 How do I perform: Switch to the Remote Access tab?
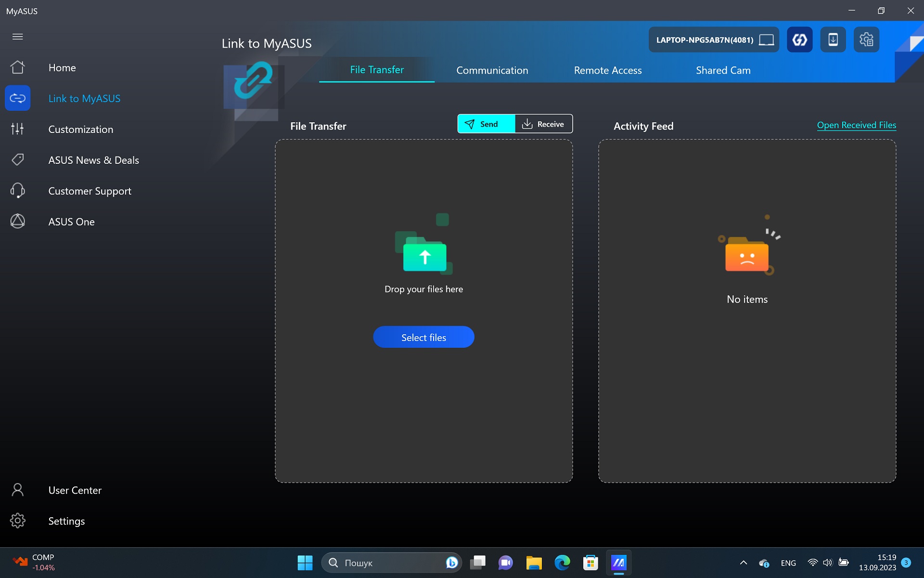click(x=607, y=70)
